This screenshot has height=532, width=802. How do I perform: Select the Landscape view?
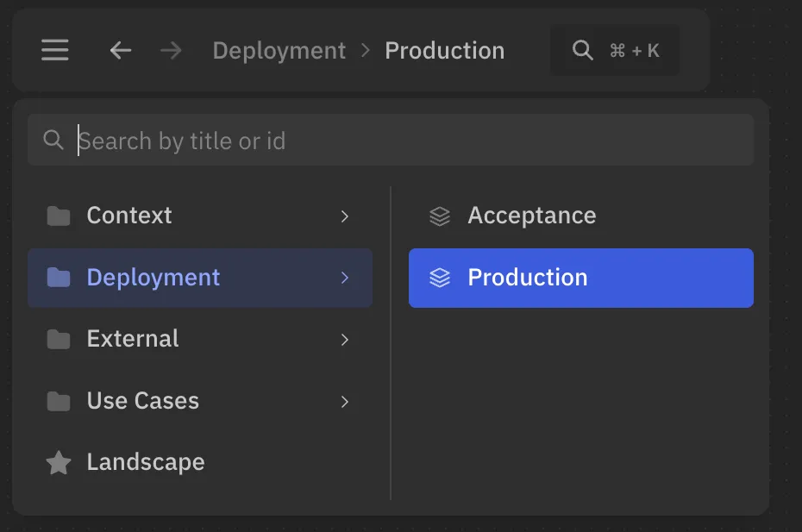145,462
